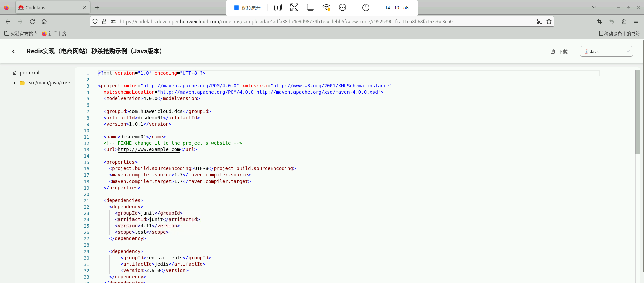This screenshot has height=283, width=644.
Task: Open the Java language dropdown
Action: point(606,51)
